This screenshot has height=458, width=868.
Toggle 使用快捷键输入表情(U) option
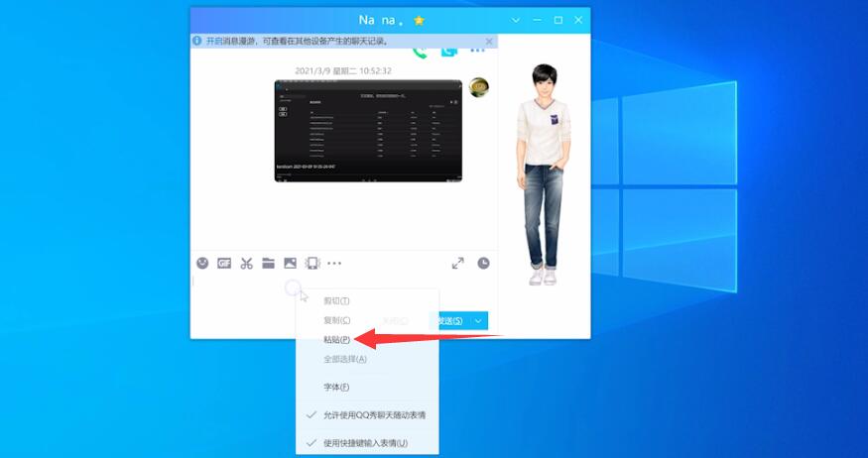click(368, 443)
